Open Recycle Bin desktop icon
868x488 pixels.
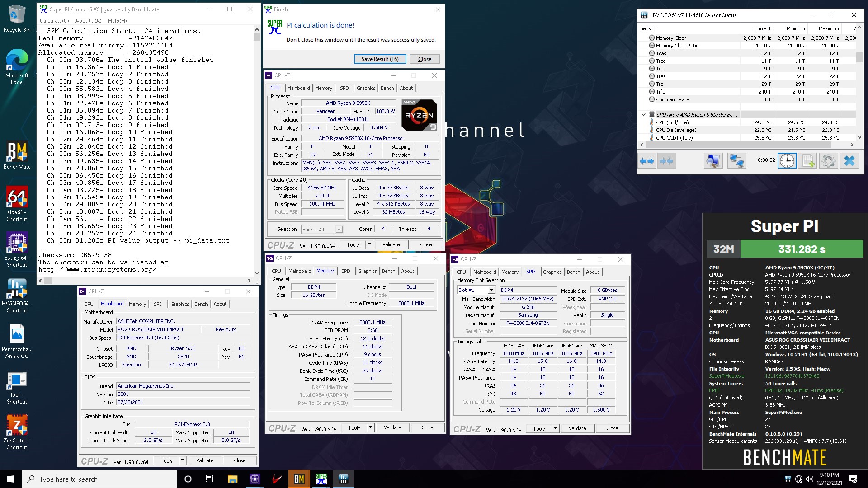[x=17, y=19]
